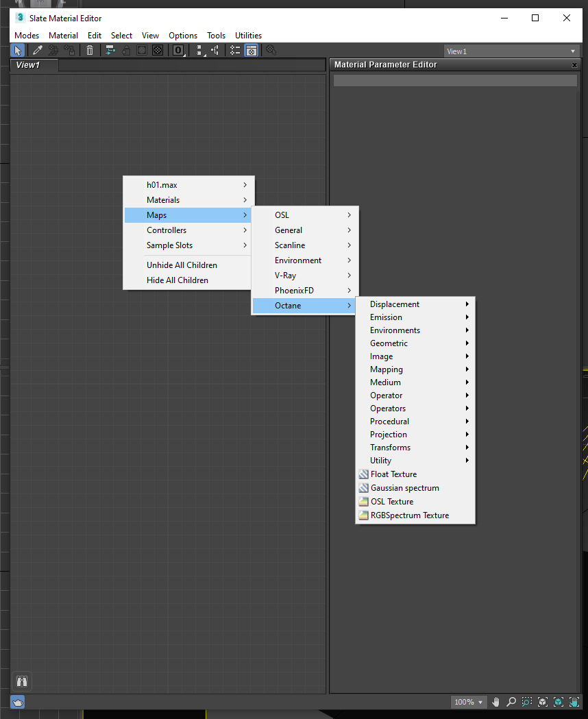Toggle the Move Children toolbar icon
Viewport: 588px width, 719px height.
point(110,51)
